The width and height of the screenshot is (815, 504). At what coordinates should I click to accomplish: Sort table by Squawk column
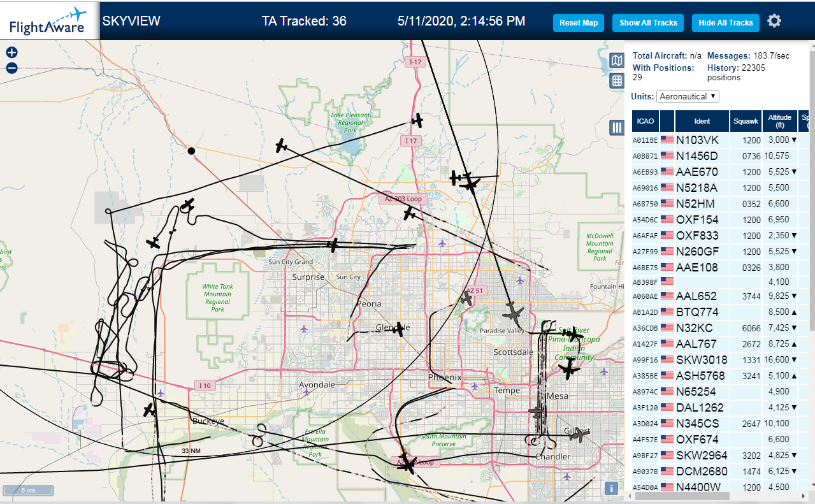coord(746,121)
